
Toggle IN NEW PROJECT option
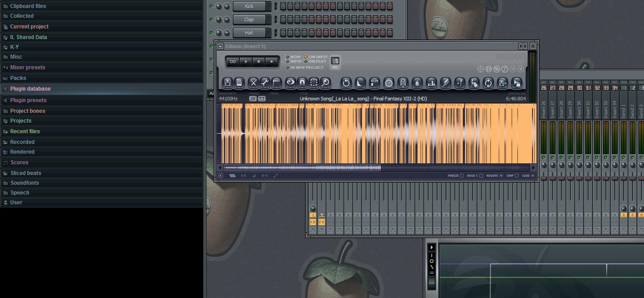305,68
